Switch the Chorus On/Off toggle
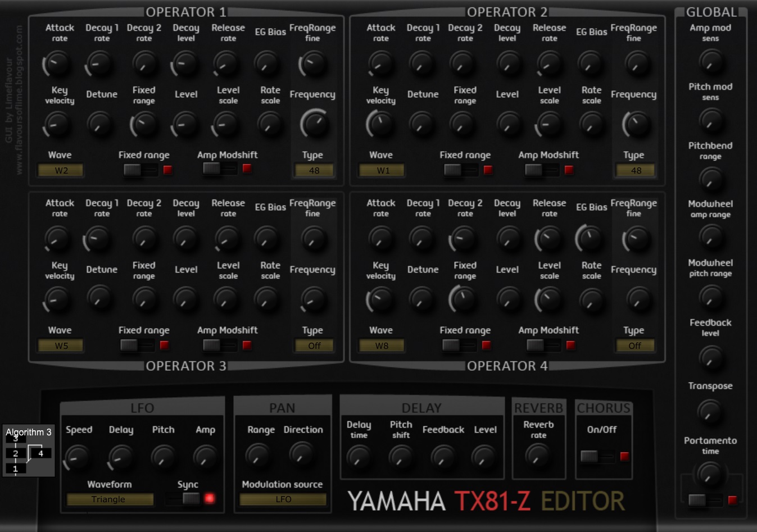The height and width of the screenshot is (532, 757). (x=597, y=457)
